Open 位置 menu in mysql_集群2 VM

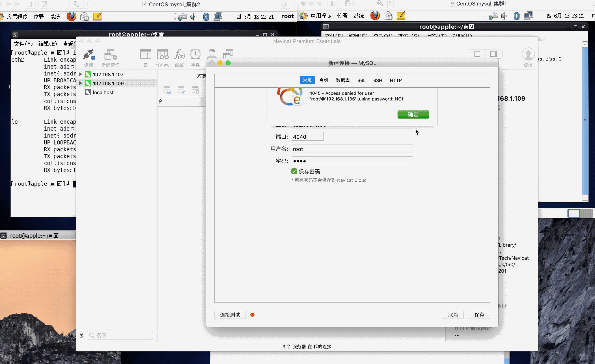click(x=39, y=16)
